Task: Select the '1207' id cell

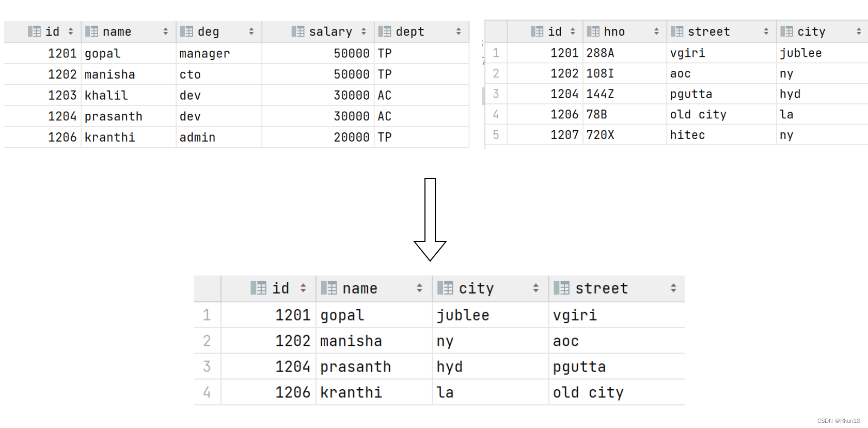Action: 545,135
